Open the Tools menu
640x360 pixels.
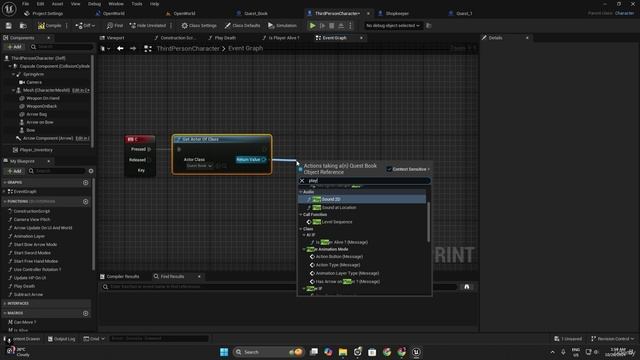click(137, 4)
